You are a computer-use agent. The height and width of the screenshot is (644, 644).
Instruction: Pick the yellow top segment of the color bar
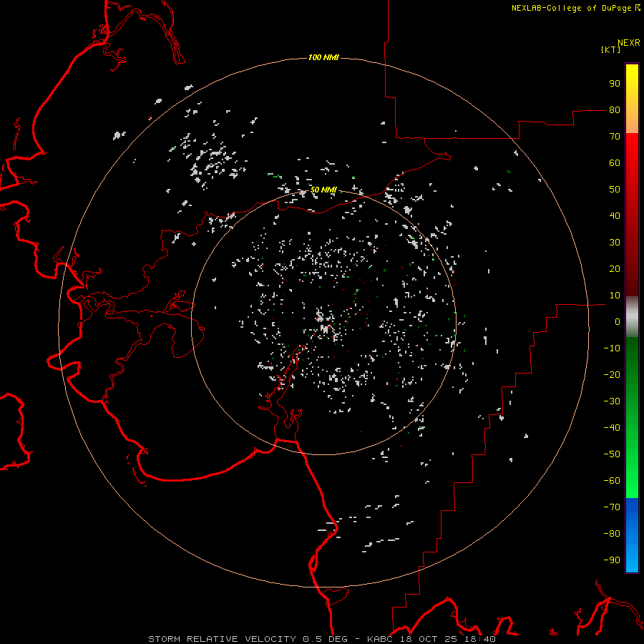[632, 80]
